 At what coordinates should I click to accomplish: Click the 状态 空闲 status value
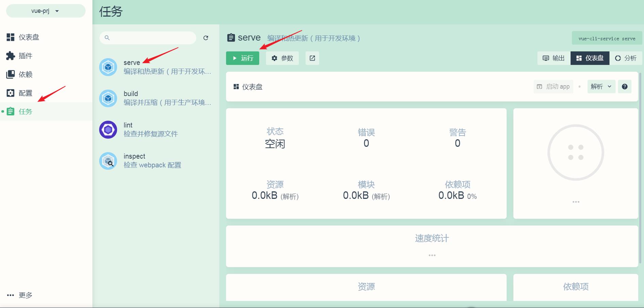pos(275,144)
